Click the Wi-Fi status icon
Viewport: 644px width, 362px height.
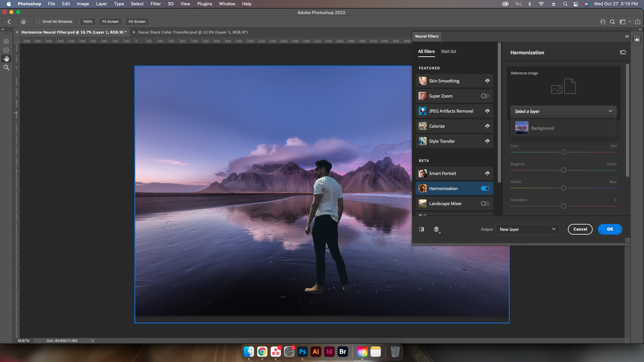541,4
